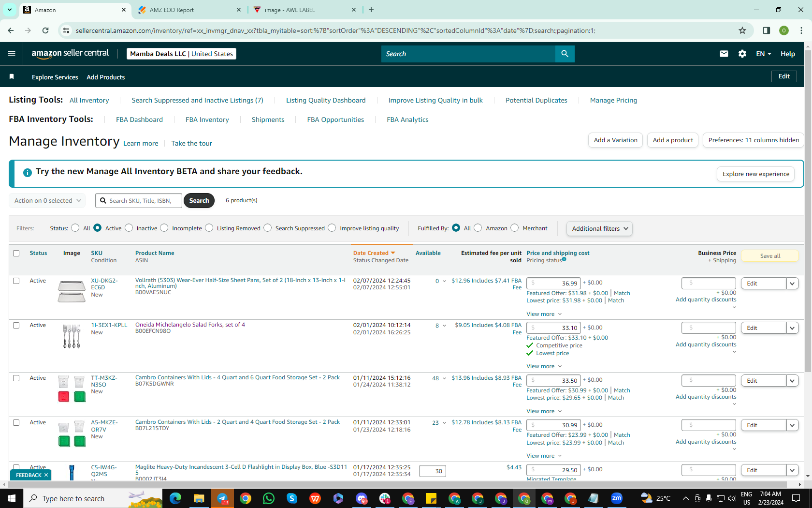This screenshot has width=812, height=508.
Task: Select the Incomplete status filter
Action: point(164,228)
